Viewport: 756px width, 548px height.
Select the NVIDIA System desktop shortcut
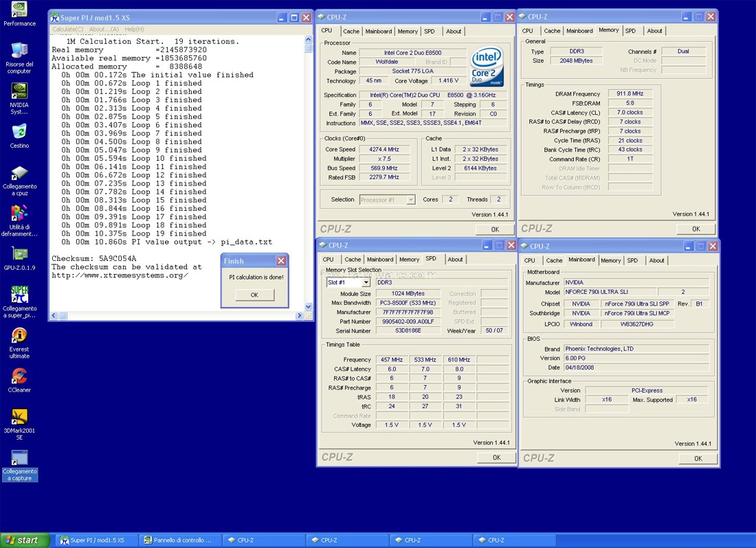click(x=19, y=99)
